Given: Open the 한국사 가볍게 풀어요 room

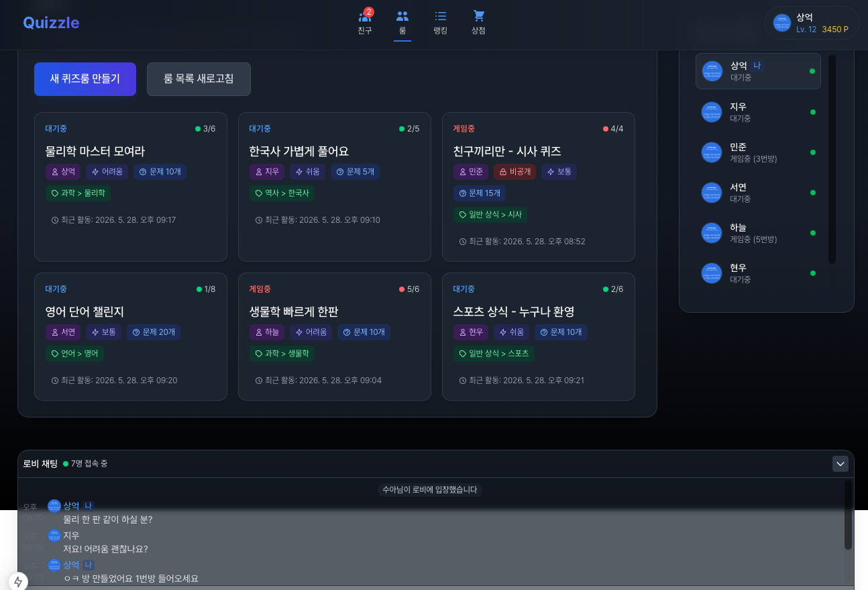Looking at the screenshot, I should [335, 187].
